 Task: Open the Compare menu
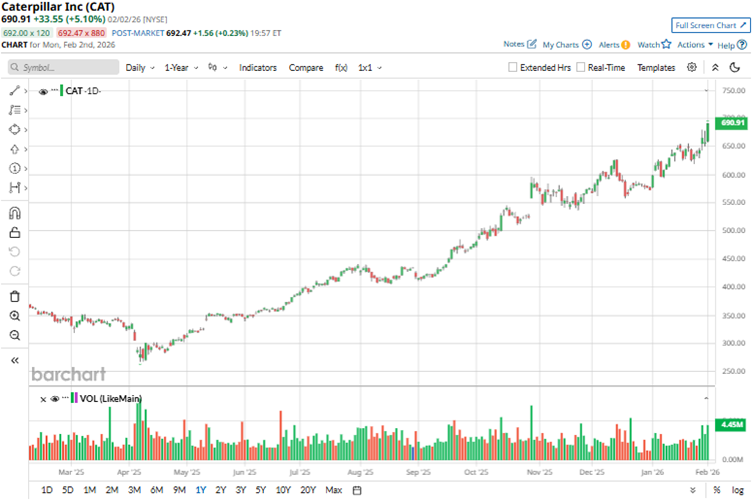[x=306, y=68]
